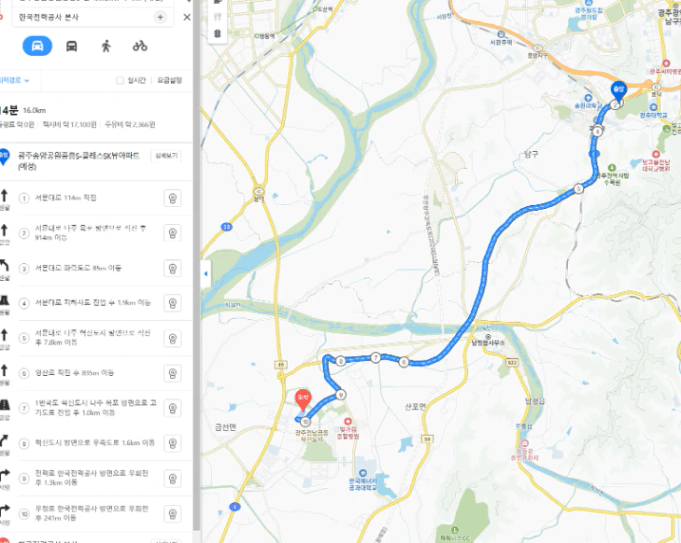The width and height of the screenshot is (681, 543).
Task: Enable the 실시간 real-time checkbox
Action: (120, 81)
